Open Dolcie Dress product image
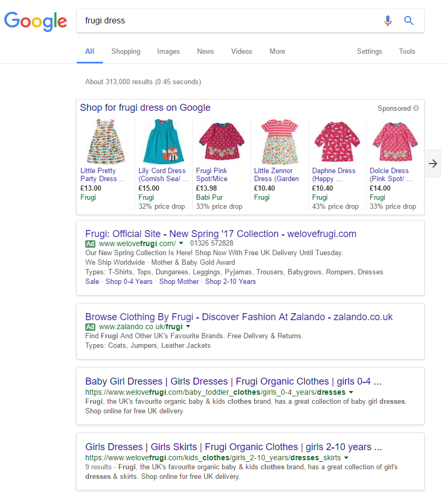The image size is (448, 497). [x=395, y=141]
